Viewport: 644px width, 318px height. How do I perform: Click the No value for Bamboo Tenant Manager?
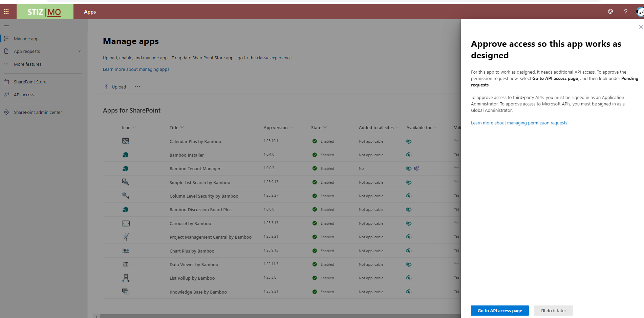(361, 168)
